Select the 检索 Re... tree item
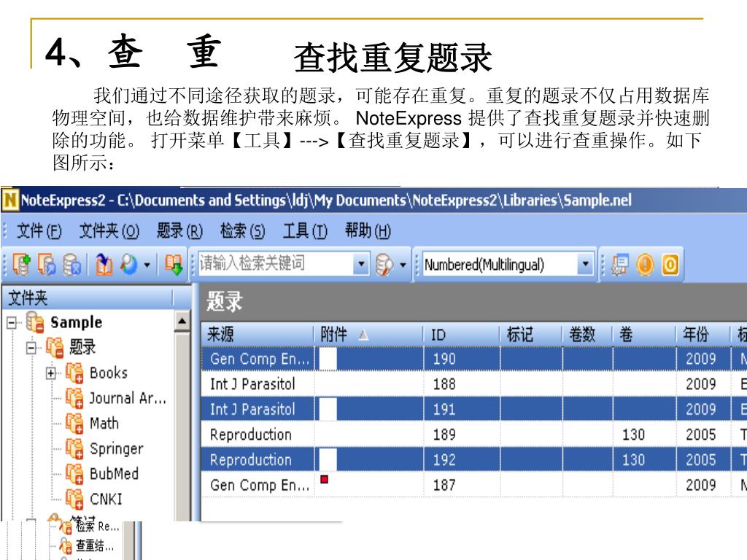 (97, 526)
